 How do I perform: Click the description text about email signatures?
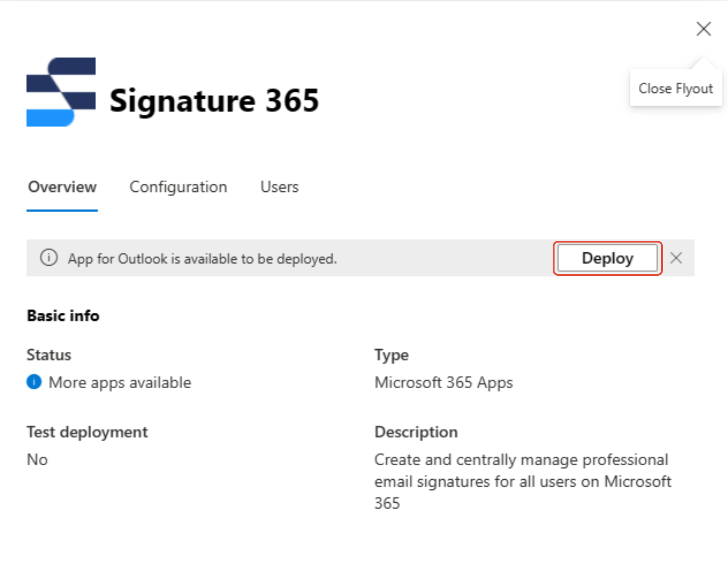point(523,481)
